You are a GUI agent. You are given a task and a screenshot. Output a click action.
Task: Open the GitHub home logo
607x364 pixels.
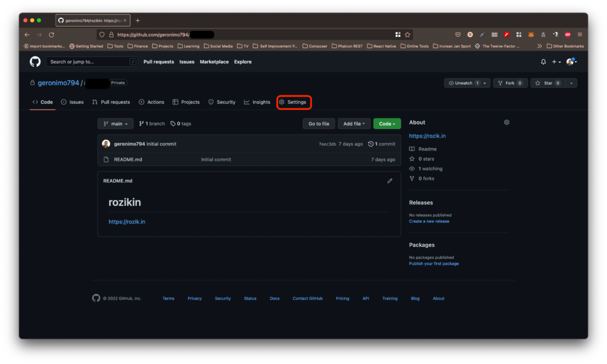pos(34,62)
